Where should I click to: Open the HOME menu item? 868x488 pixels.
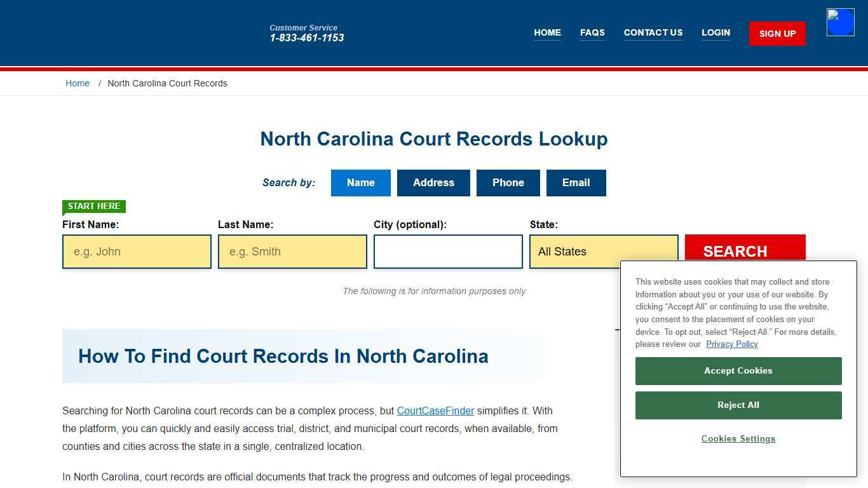tap(547, 32)
